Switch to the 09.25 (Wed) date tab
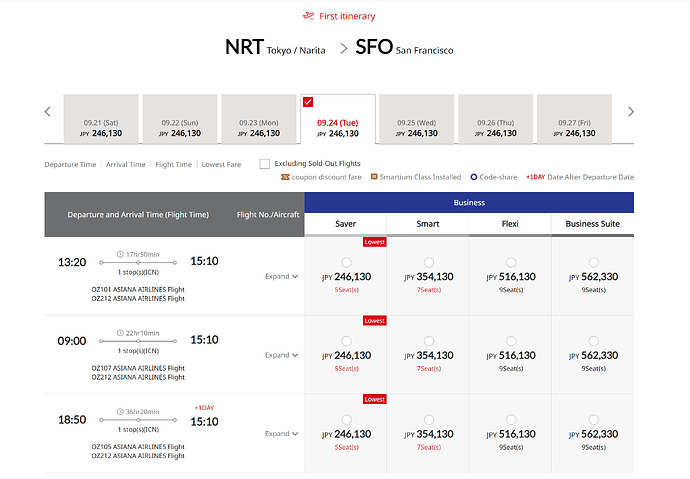The height and width of the screenshot is (479, 690). [416, 119]
